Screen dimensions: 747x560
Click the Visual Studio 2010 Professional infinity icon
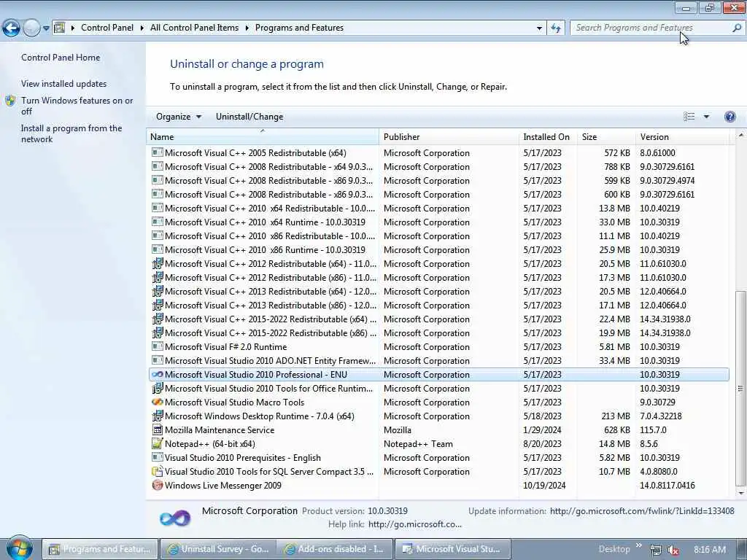[x=158, y=374]
